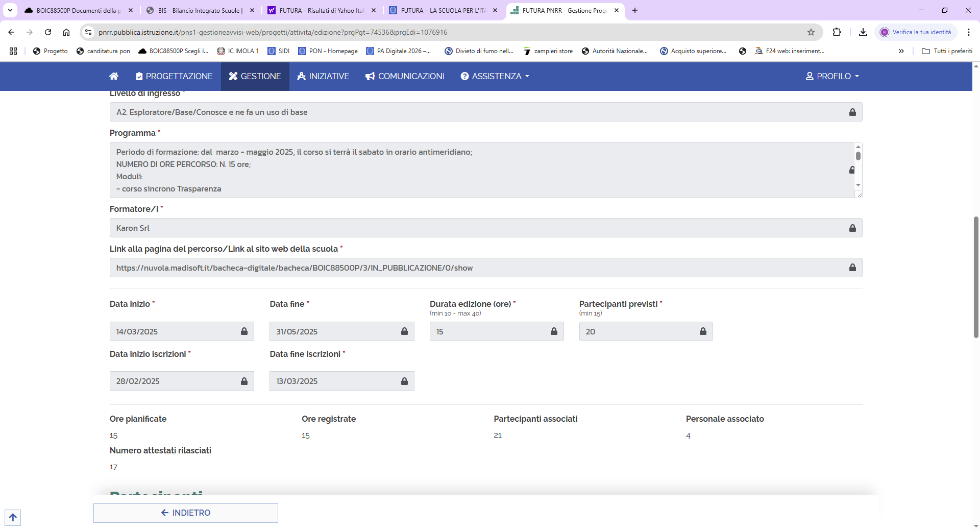Image resolution: width=980 pixels, height=531 pixels.
Task: Click the lock icon in Formatore/i field
Action: pyautogui.click(x=852, y=228)
